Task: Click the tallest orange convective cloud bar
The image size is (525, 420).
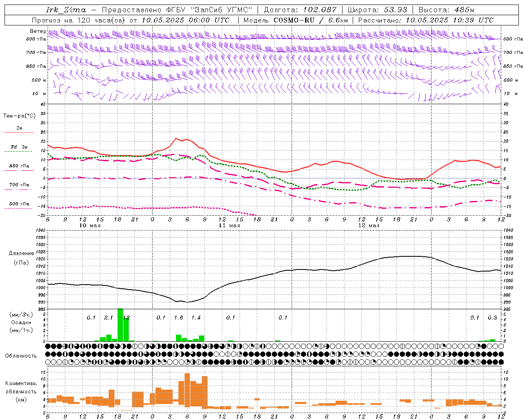Action: [187, 390]
